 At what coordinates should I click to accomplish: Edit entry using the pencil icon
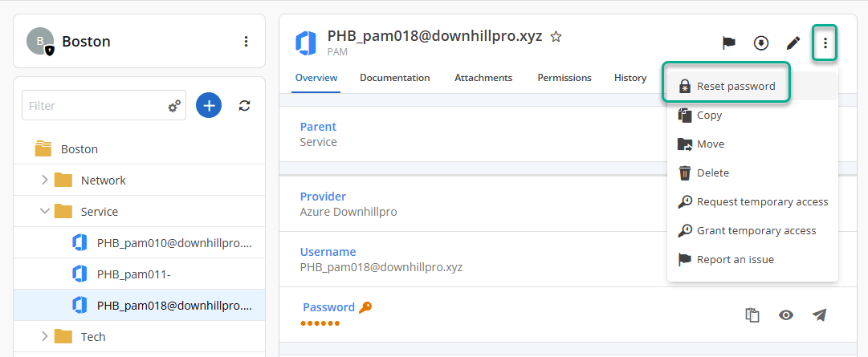(x=793, y=43)
